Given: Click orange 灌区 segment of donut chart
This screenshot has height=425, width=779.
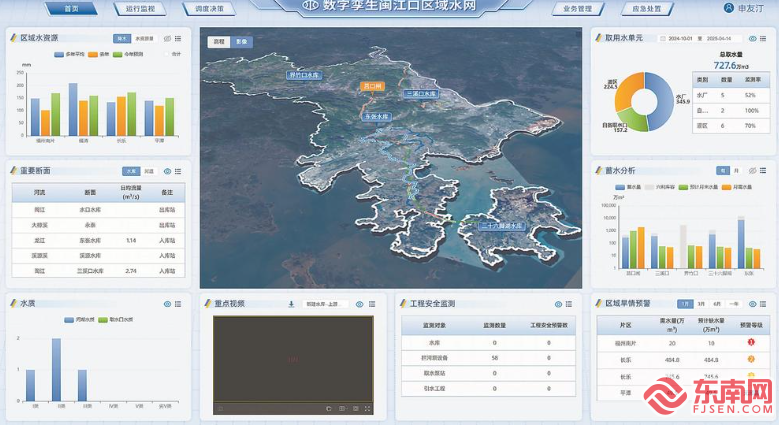Looking at the screenshot, I should [629, 91].
